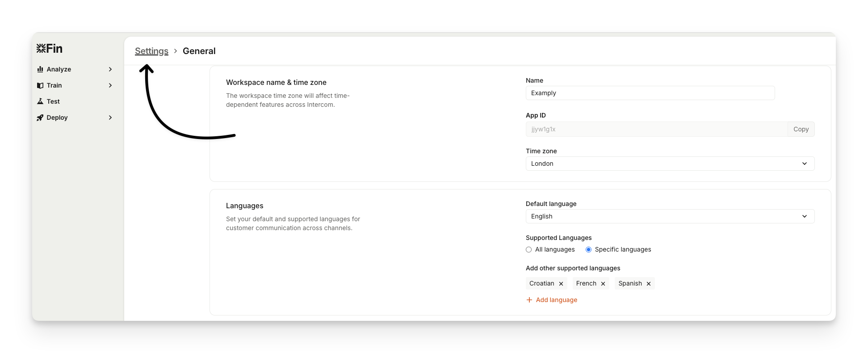Open the Default language dropdown
This screenshot has width=868, height=353.
[x=670, y=216]
